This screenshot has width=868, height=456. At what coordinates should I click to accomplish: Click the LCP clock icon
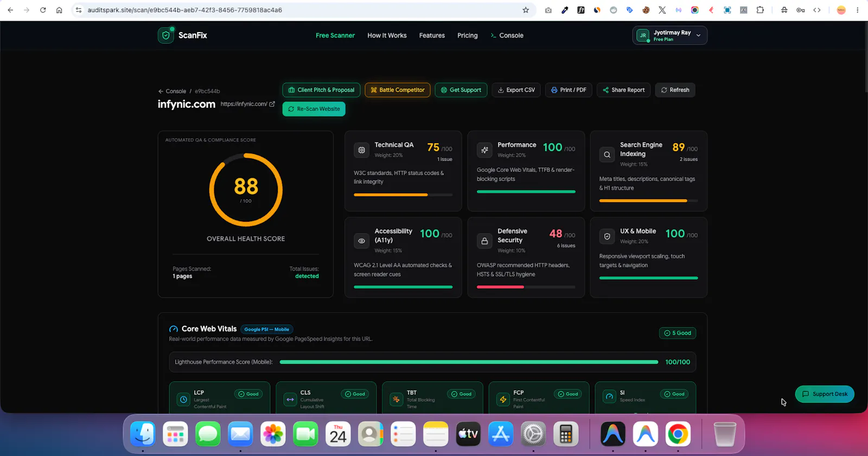tap(183, 400)
